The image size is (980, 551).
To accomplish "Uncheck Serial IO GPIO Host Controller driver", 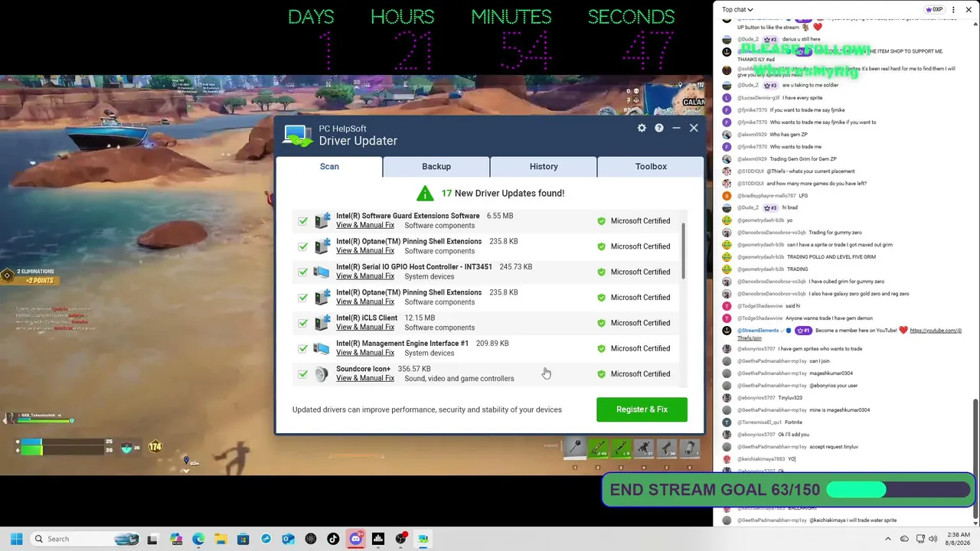I will click(303, 272).
